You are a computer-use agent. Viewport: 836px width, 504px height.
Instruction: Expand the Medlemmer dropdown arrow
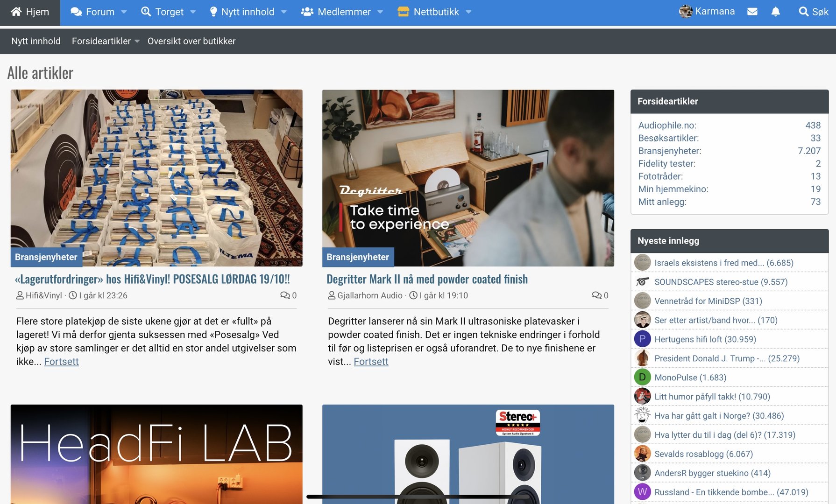(380, 12)
